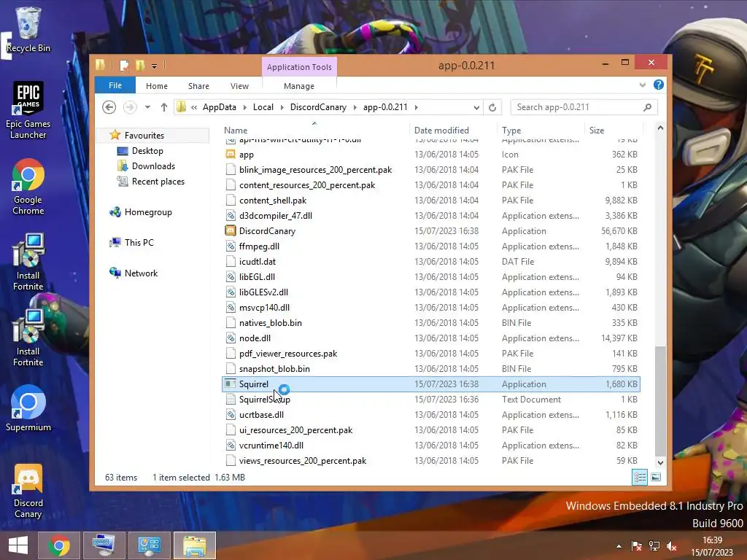The image size is (747, 560).
Task: Click scrollbar down arrow in file list
Action: [x=660, y=462]
